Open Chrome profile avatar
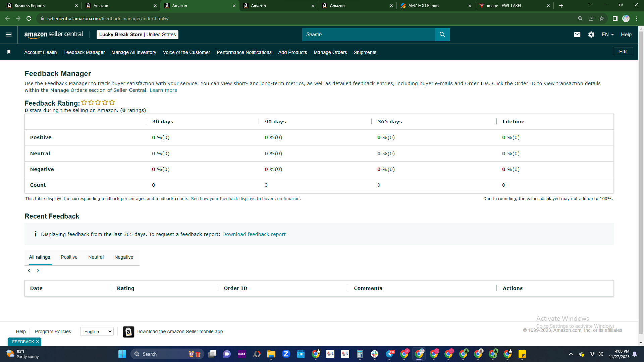Screen dimensions: 644x362 point(626,18)
